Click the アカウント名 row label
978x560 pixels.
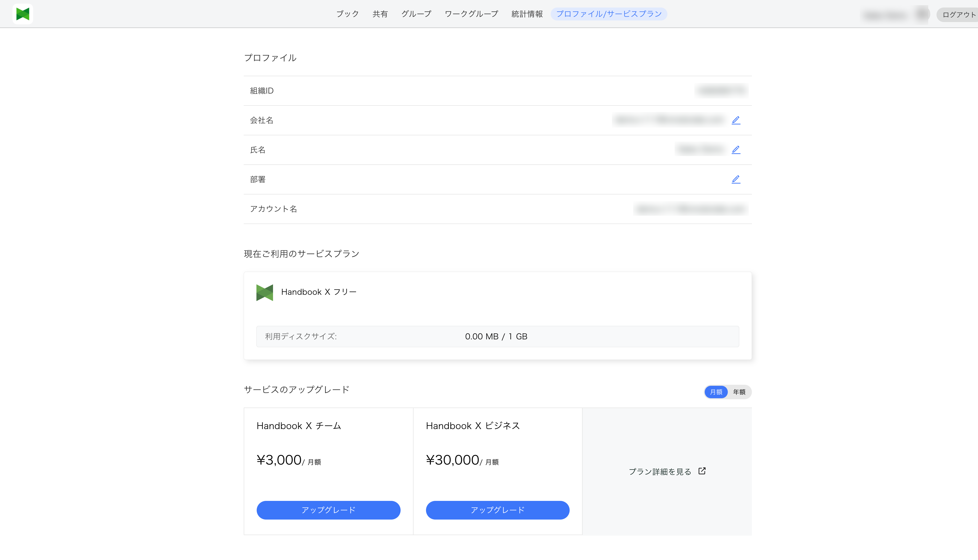[274, 209]
